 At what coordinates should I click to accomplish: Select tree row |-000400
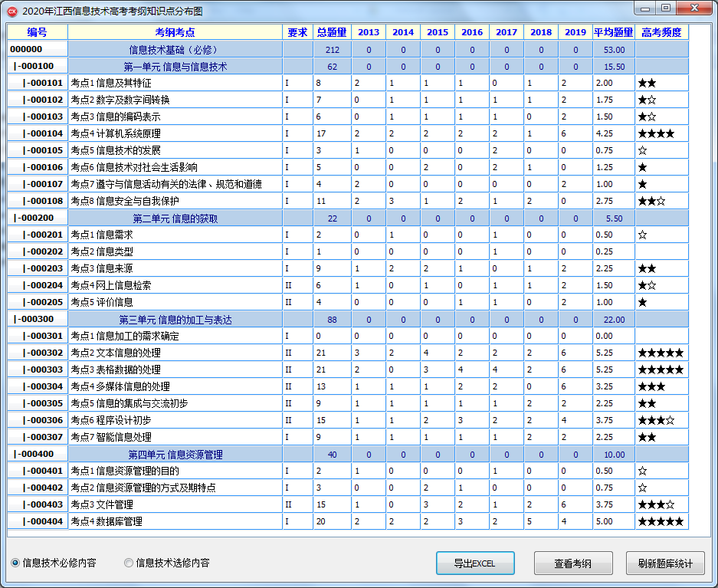click(38, 455)
